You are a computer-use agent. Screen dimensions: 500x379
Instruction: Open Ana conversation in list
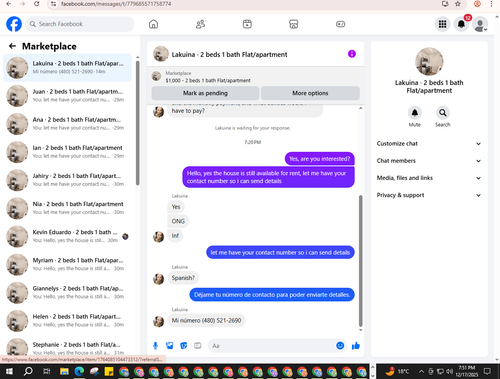coord(67,124)
